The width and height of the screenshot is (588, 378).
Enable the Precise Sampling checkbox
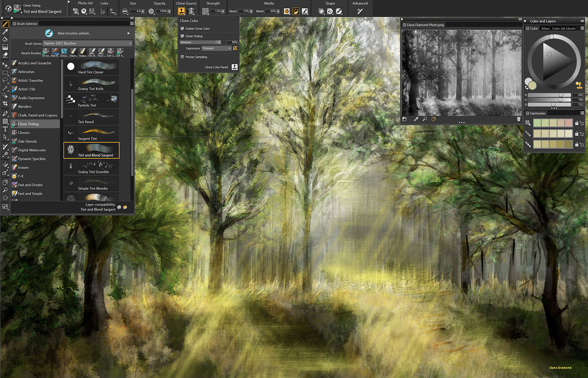[182, 57]
